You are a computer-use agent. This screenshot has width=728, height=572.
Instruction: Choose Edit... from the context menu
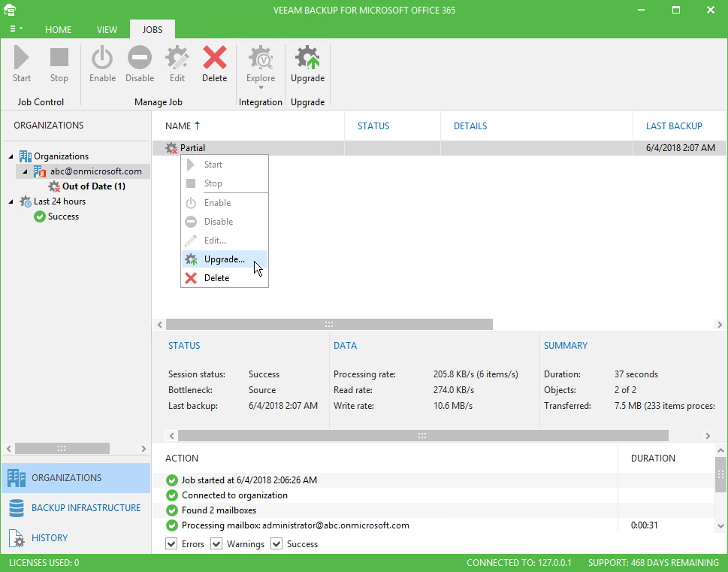tap(225, 241)
